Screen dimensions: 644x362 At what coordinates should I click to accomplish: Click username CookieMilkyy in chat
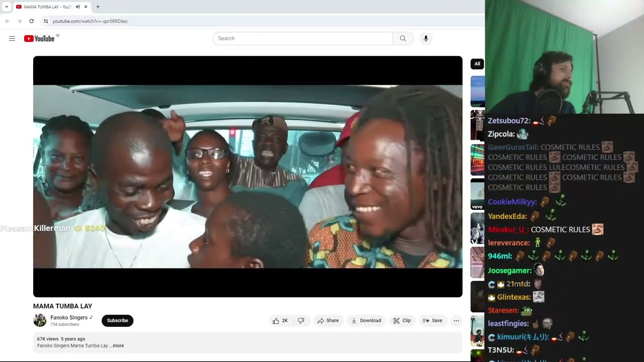point(512,202)
